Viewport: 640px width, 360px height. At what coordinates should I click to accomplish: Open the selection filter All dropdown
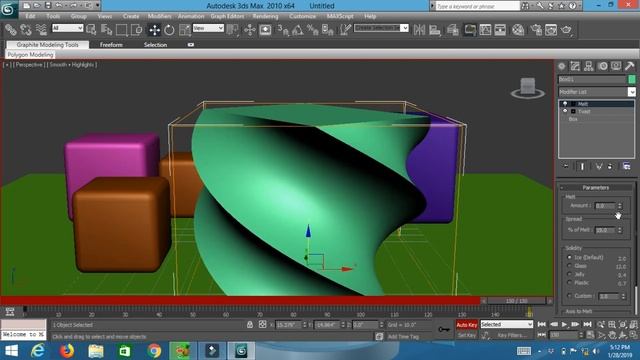67,28
